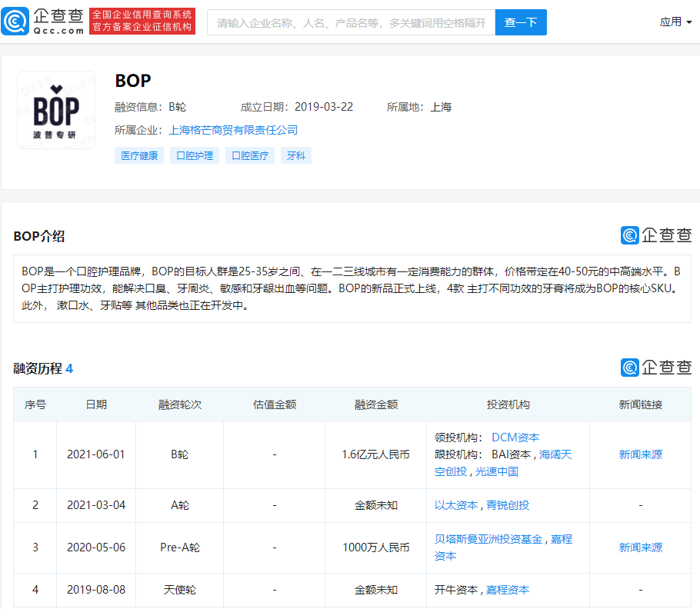The image size is (700, 609).
Task: Click the 2020-05-06 date cell
Action: (96, 547)
